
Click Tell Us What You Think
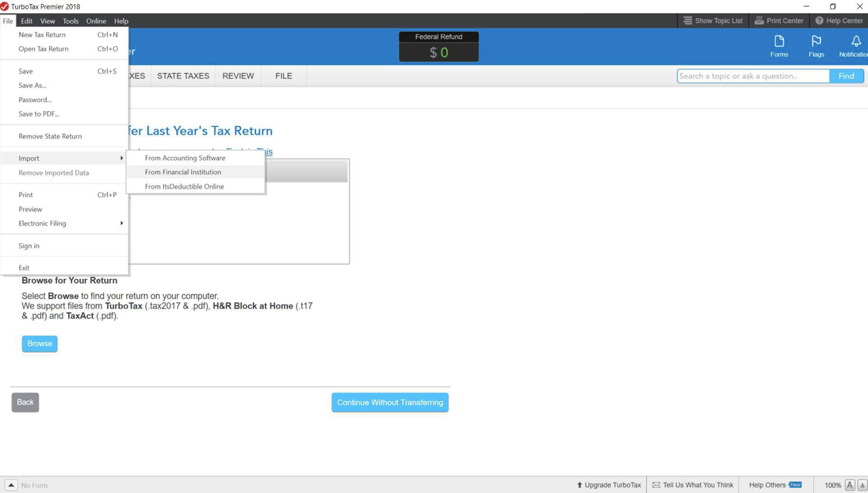click(x=693, y=485)
